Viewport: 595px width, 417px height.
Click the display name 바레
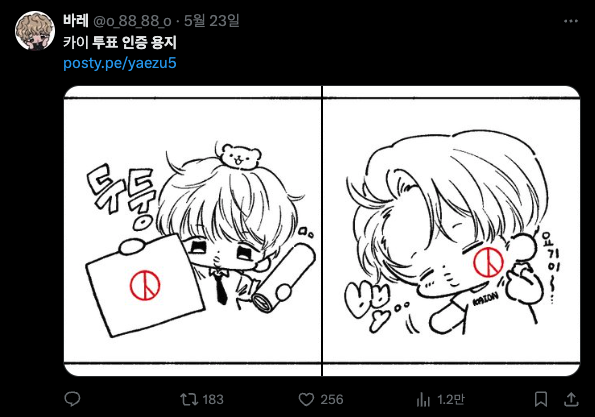[x=76, y=20]
